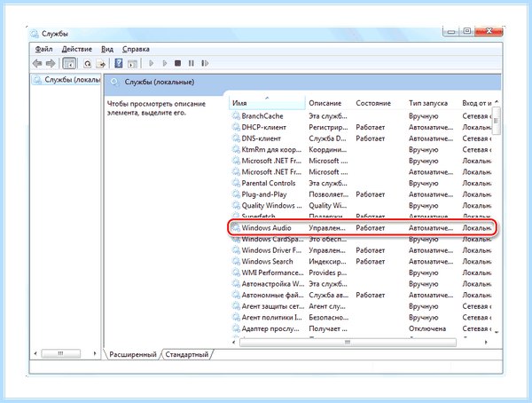Sort by the Имя column header

[268, 103]
